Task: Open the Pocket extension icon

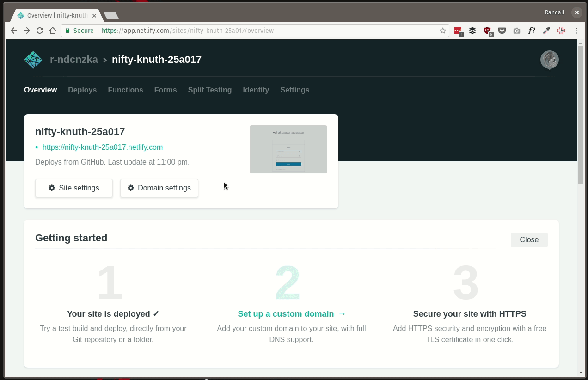Action: 502,31
